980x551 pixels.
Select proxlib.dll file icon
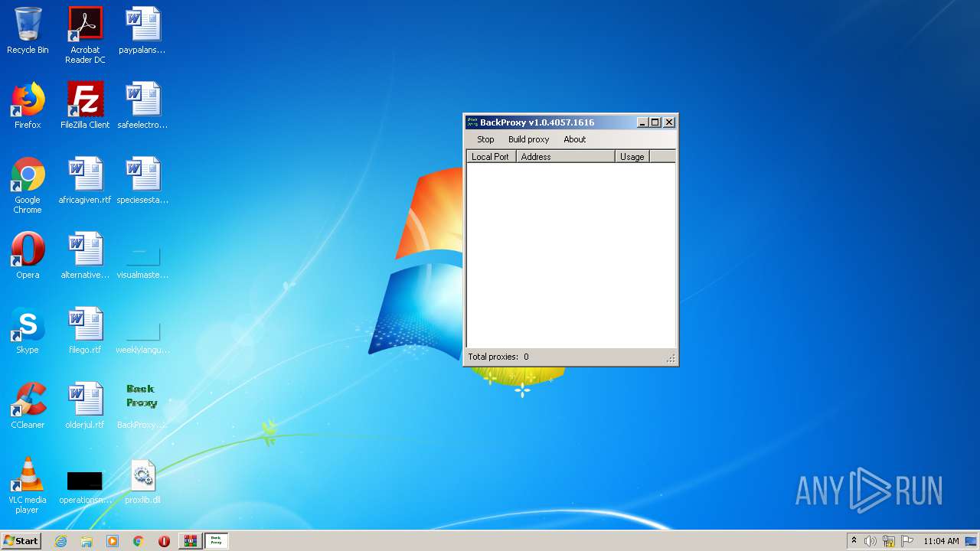142,481
